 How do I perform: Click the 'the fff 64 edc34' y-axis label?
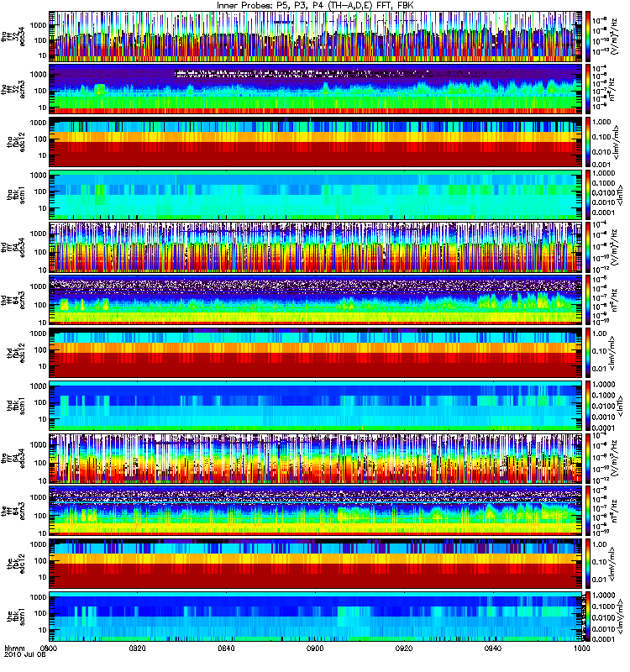click(x=13, y=458)
